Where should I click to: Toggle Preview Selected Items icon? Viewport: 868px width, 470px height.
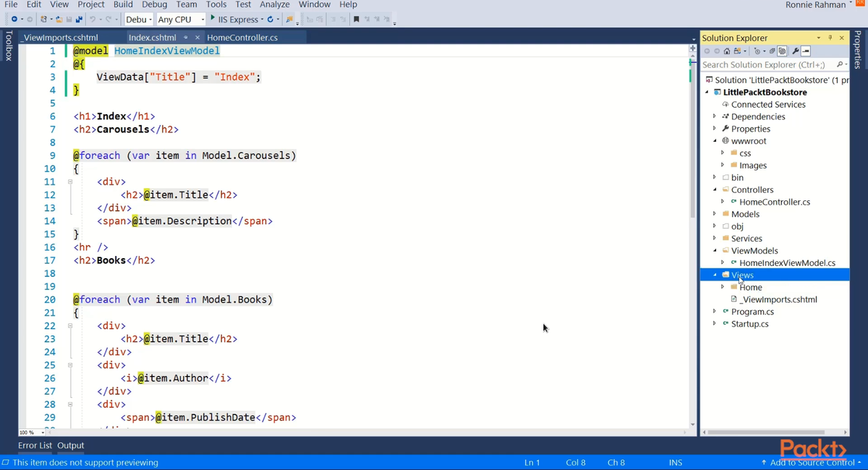coord(806,51)
